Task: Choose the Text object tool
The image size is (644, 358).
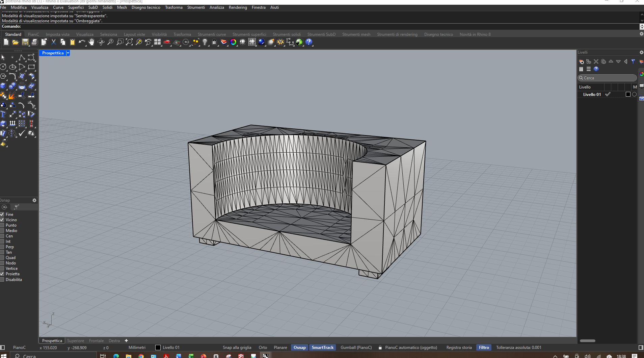Action: pos(3,114)
